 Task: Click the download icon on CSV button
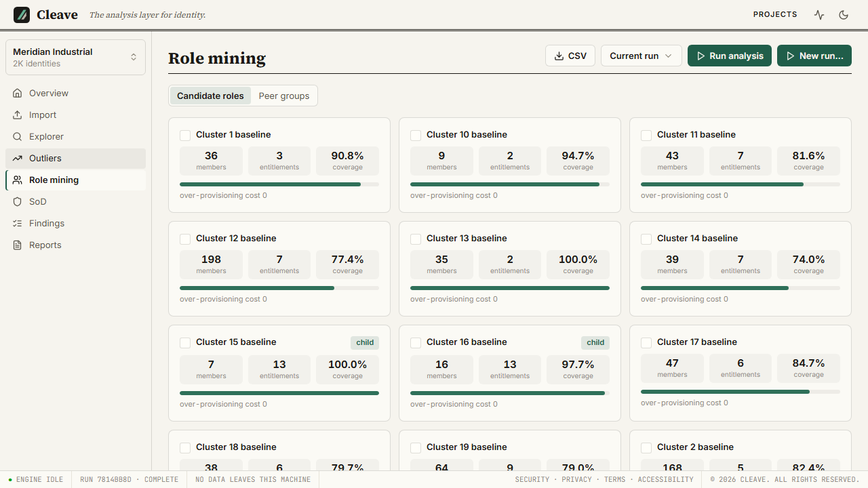[559, 56]
